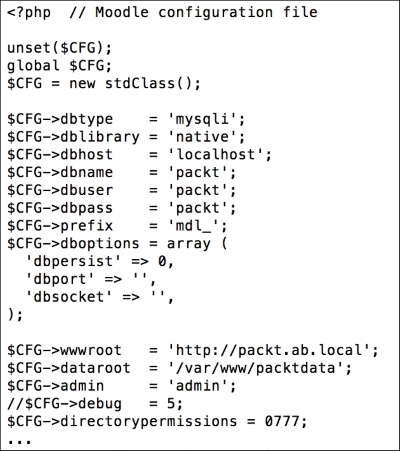Click the 'dbport' array key
This screenshot has width=400, height=451.
60,279
